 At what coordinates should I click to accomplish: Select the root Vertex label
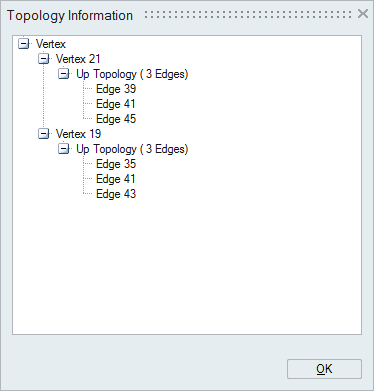(x=51, y=44)
